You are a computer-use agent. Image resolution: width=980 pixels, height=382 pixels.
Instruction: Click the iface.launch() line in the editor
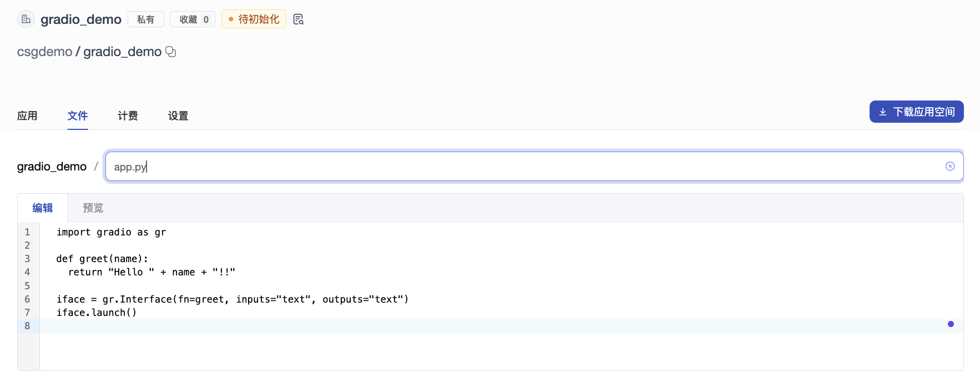pyautogui.click(x=97, y=313)
